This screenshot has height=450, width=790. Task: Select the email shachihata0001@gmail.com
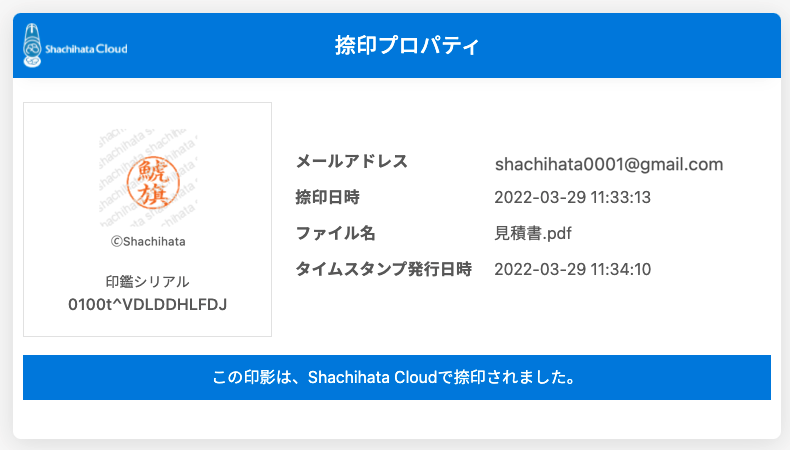[609, 164]
